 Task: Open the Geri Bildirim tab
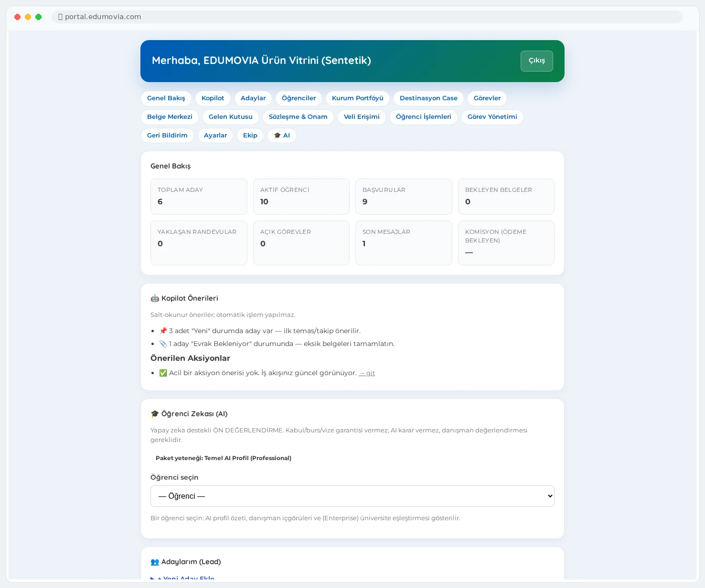click(167, 136)
